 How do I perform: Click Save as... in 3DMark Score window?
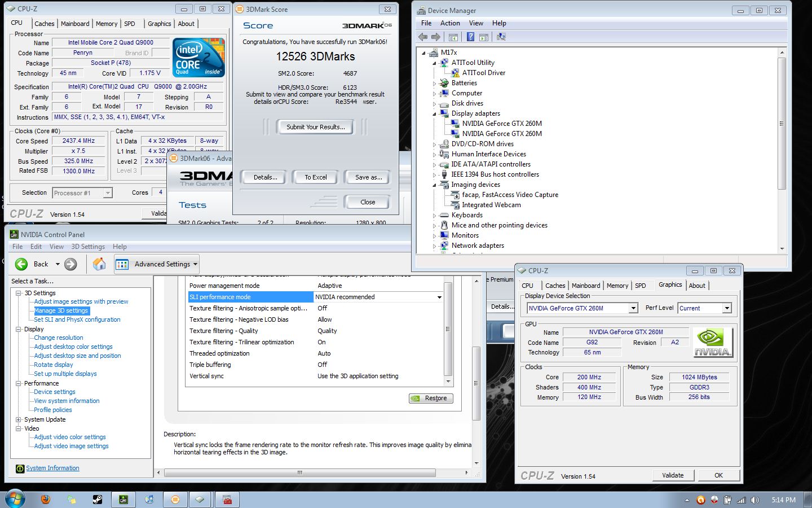point(368,177)
